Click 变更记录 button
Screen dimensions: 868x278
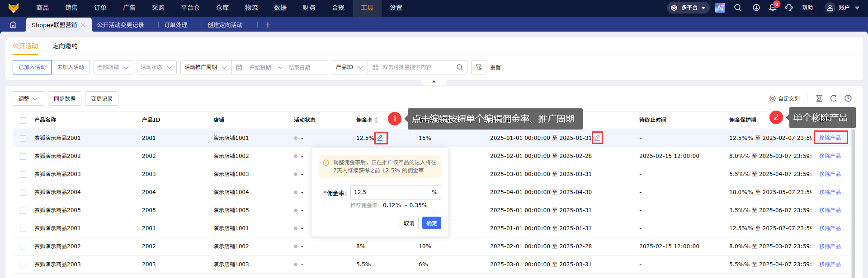[102, 98]
